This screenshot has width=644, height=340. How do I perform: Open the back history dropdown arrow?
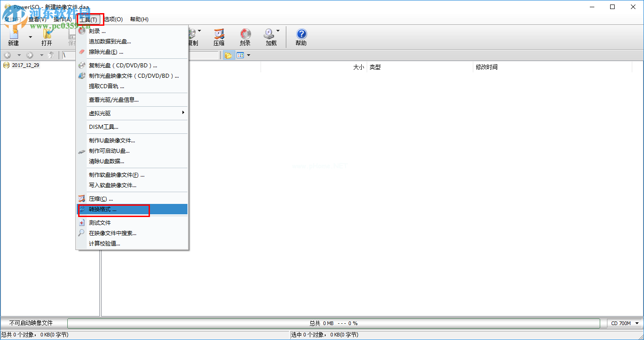click(x=19, y=55)
